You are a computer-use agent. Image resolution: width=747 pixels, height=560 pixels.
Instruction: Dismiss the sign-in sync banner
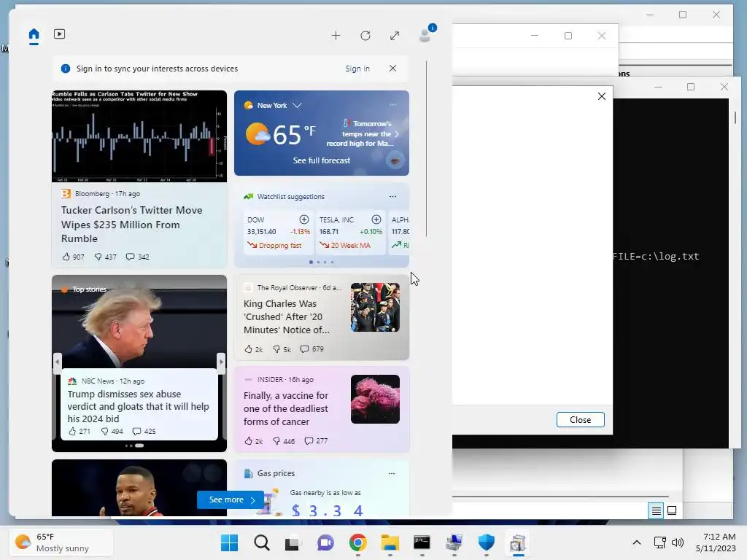tap(392, 68)
